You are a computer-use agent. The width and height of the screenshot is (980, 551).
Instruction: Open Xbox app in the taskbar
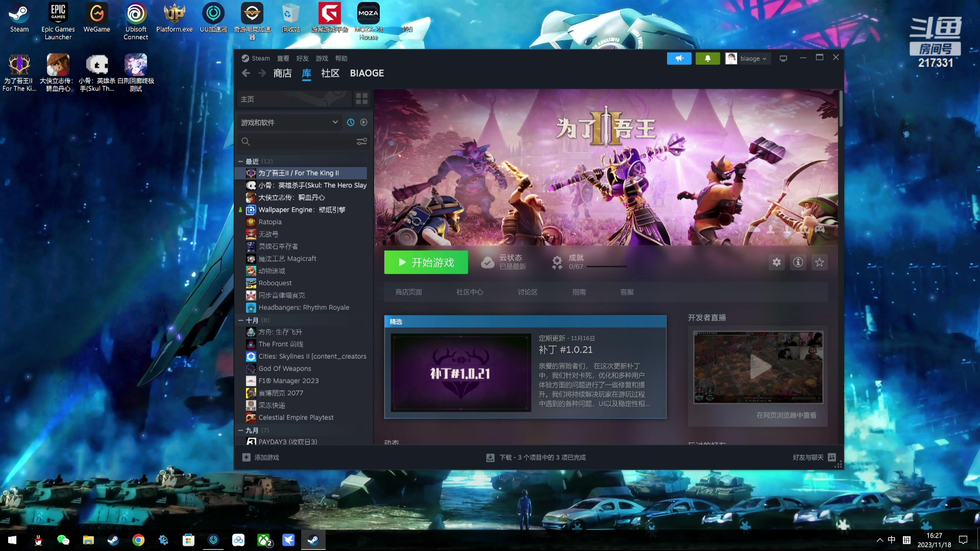(x=263, y=540)
